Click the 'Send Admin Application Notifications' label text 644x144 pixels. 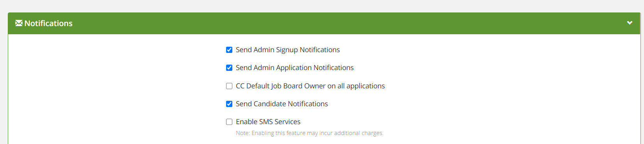point(295,68)
